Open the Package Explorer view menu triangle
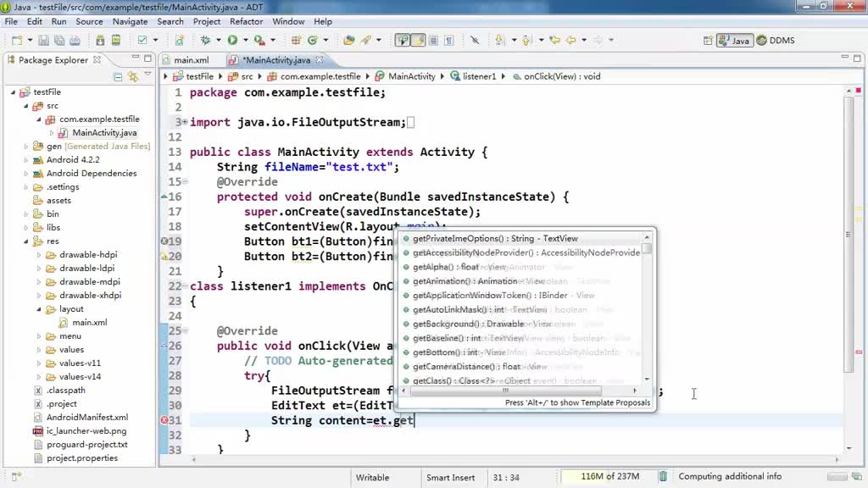 147,75
